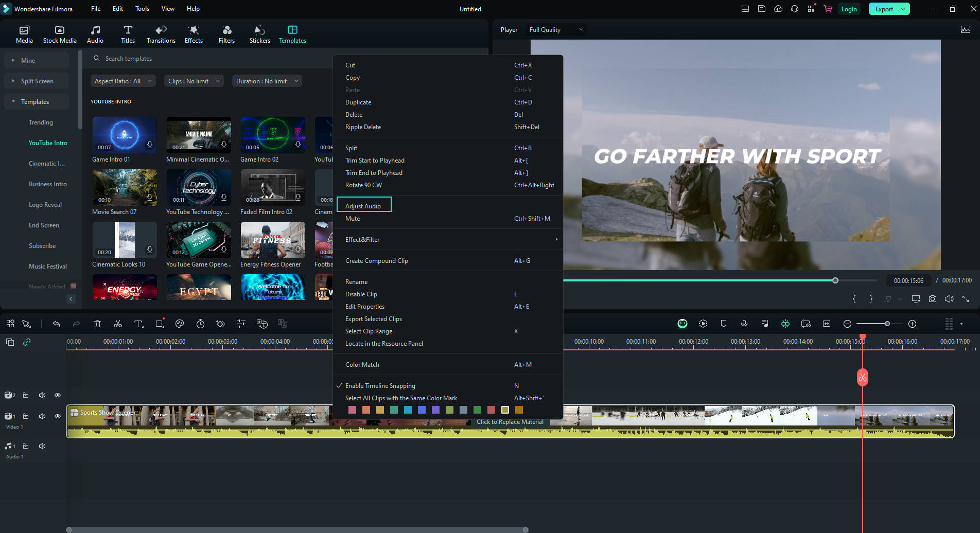Mute video track 2 speaker
This screenshot has width=980, height=533.
(42, 395)
